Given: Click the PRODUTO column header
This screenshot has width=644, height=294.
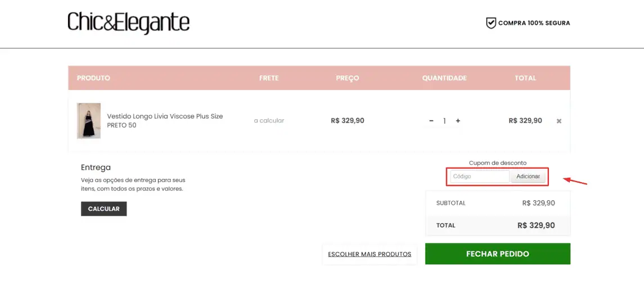Looking at the screenshot, I should click(93, 78).
